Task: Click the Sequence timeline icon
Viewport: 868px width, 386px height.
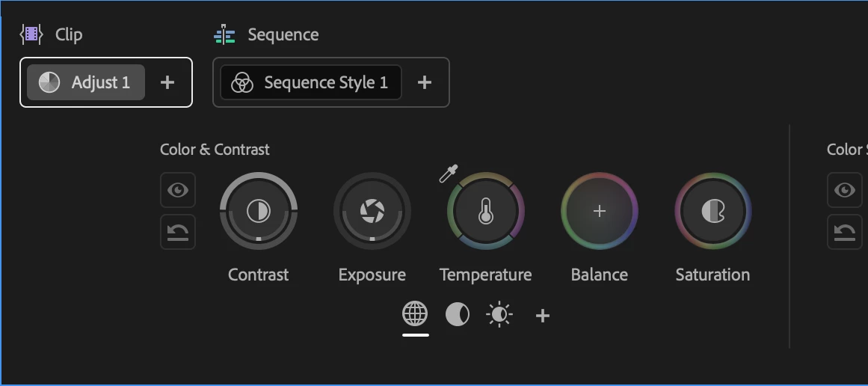Action: coord(224,34)
